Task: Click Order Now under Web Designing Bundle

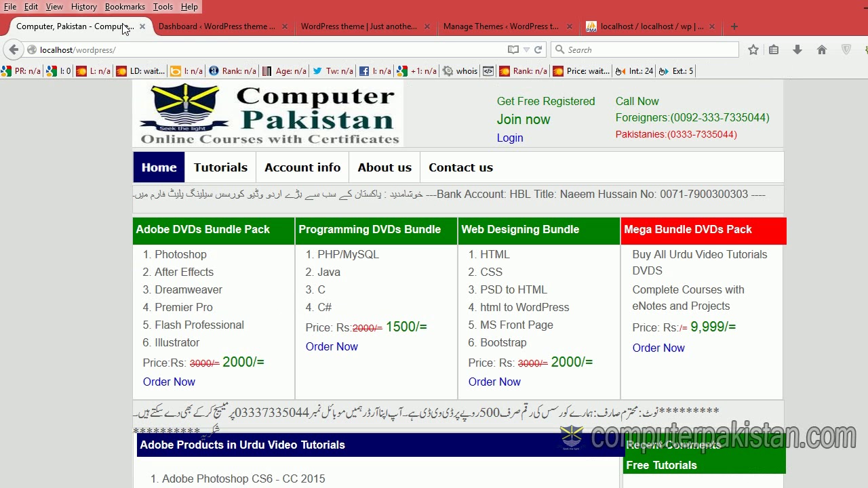Action: pos(494,382)
